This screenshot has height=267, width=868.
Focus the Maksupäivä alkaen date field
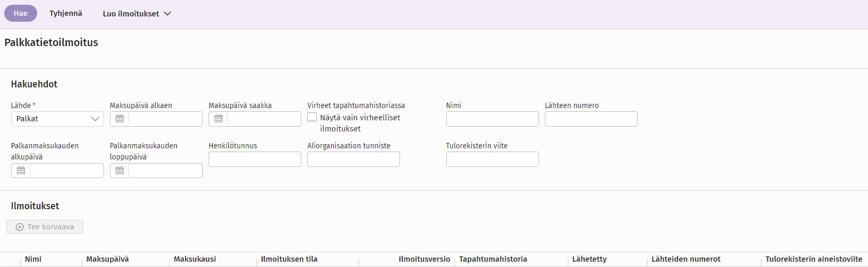pyautogui.click(x=165, y=119)
